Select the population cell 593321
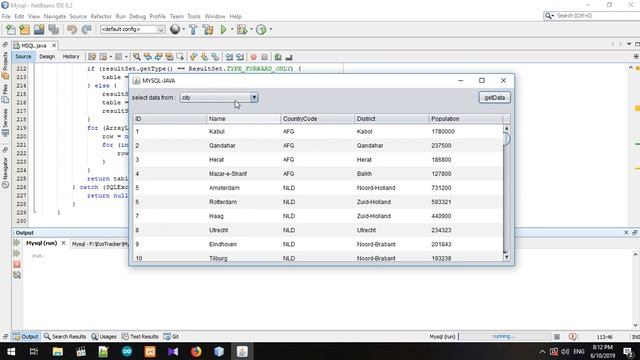Image resolution: width=640 pixels, height=360 pixels. point(466,202)
